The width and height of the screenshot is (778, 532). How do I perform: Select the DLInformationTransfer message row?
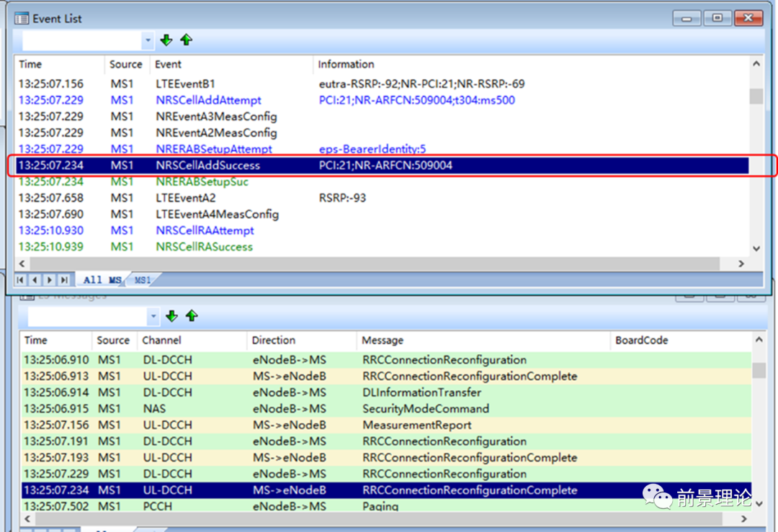pyautogui.click(x=387, y=392)
